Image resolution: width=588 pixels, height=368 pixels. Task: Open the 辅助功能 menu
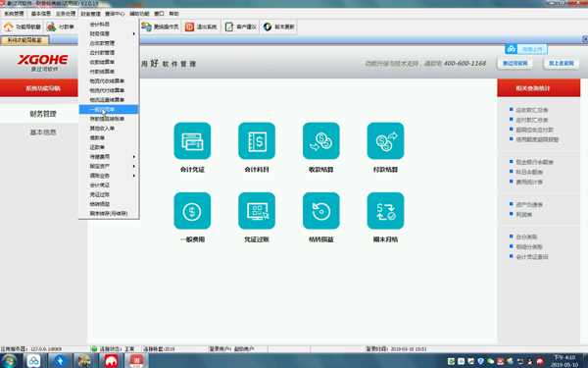139,14
